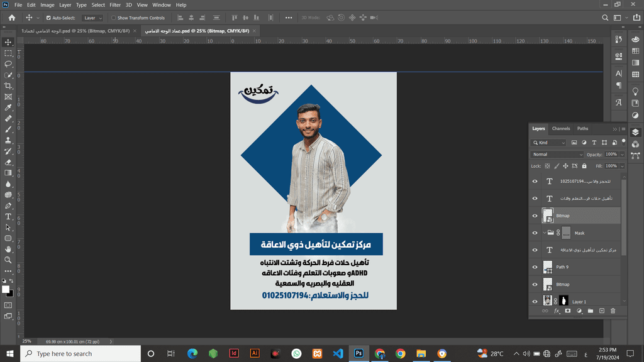Click the Windows Start button
644x362 pixels.
(10, 353)
